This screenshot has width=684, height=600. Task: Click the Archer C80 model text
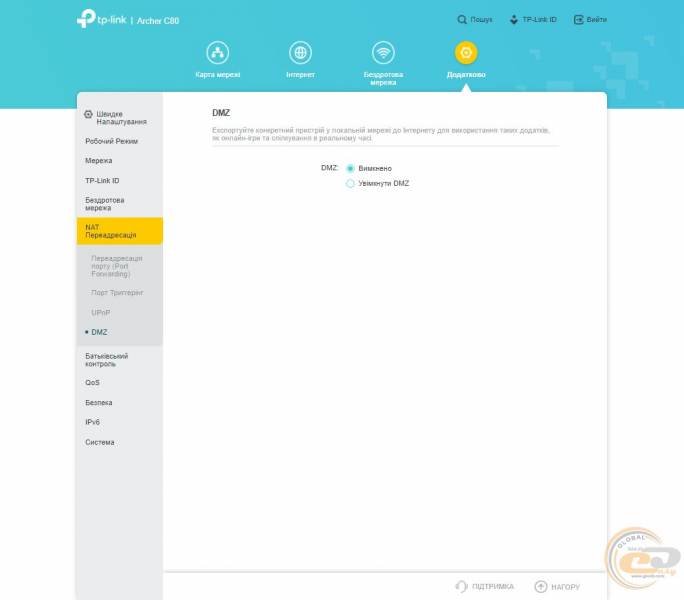[158, 21]
